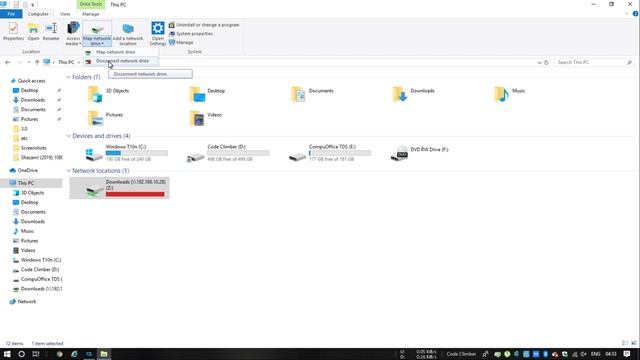The width and height of the screenshot is (640, 360).
Task: Collapse the Devices and drives group
Action: [68, 136]
